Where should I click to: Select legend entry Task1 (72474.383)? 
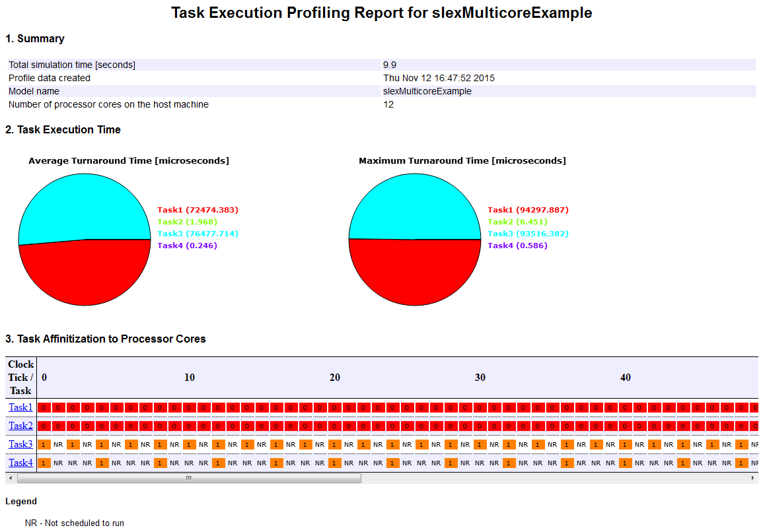[198, 210]
